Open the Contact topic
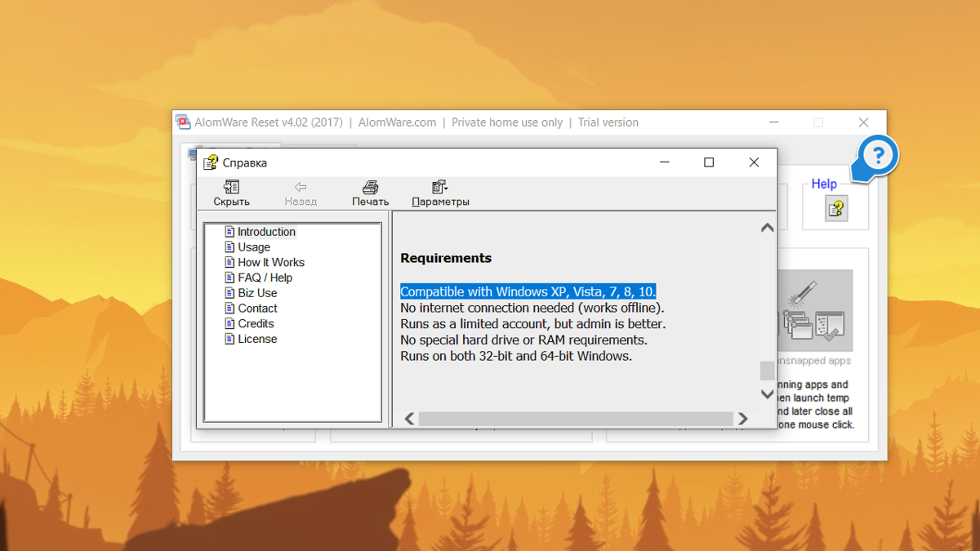The image size is (980, 551). point(257,309)
